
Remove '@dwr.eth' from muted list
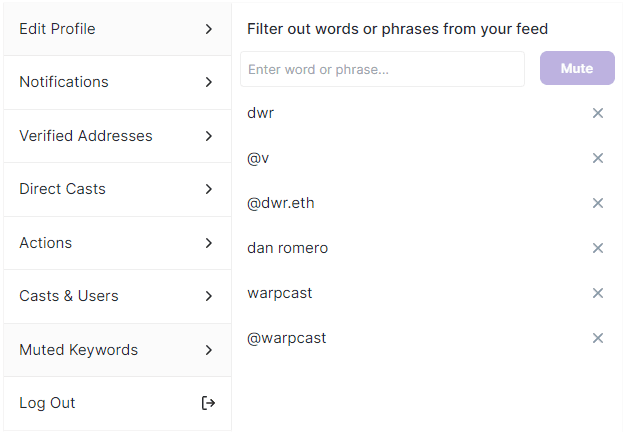598,203
